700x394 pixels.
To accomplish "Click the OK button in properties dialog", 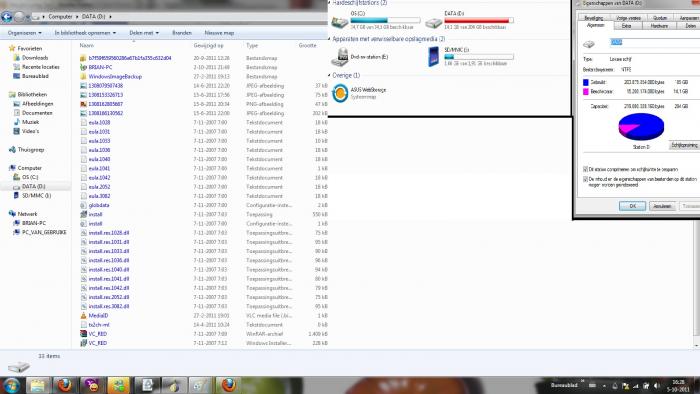I will (632, 206).
